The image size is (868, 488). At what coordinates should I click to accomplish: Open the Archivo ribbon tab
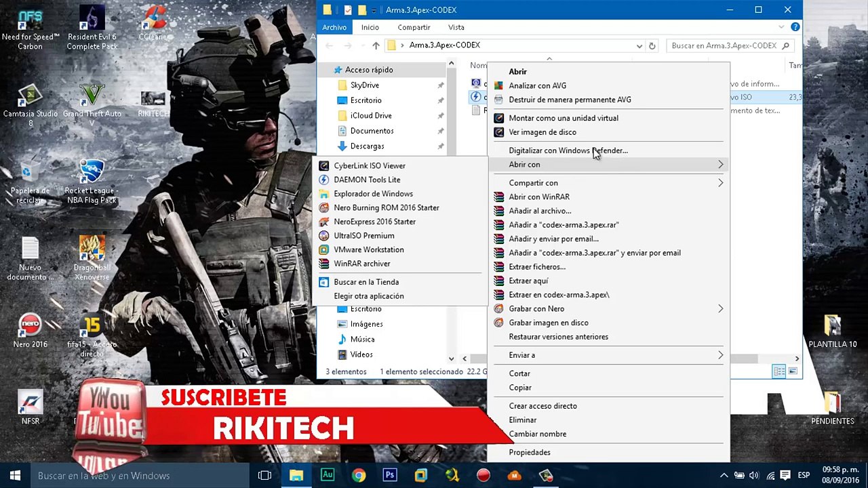tap(334, 27)
